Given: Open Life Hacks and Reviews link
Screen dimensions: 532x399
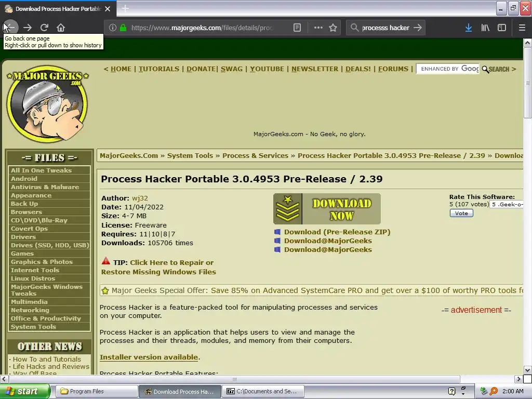Looking at the screenshot, I should [x=51, y=366].
